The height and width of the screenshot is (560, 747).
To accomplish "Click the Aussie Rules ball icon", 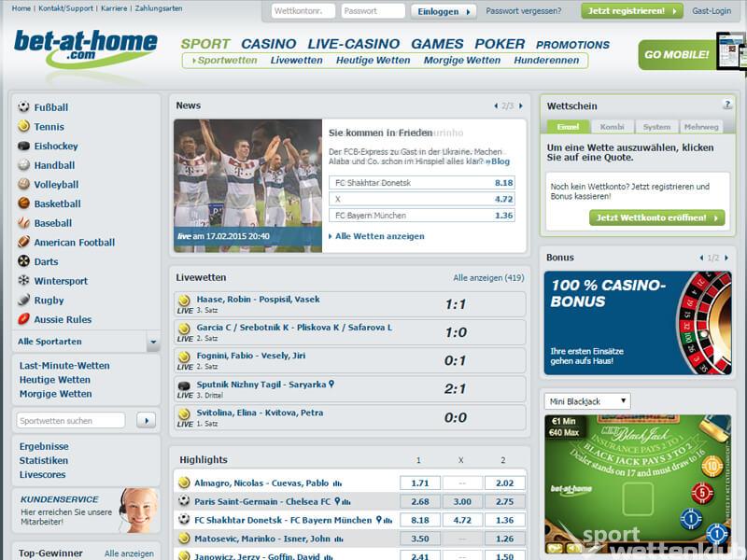I will coord(23,319).
